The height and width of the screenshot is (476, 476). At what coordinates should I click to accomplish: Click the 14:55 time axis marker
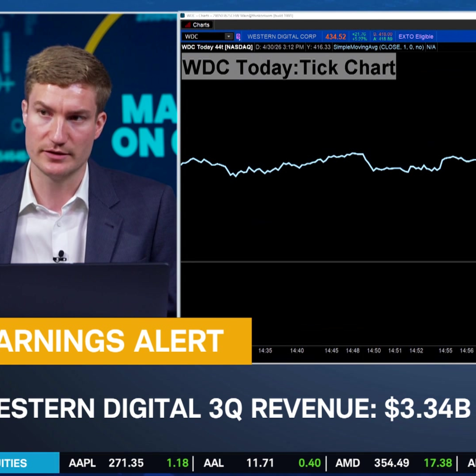coord(445,351)
